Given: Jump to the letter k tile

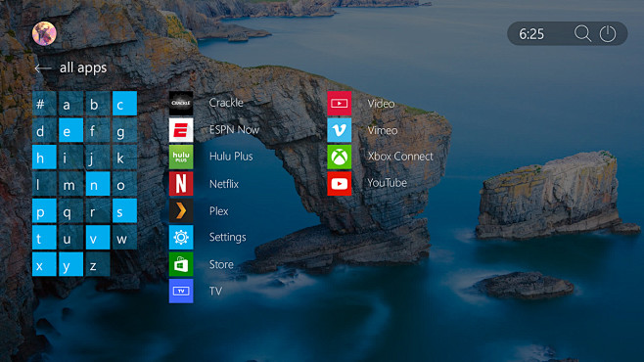Looking at the screenshot, I should [125, 157].
